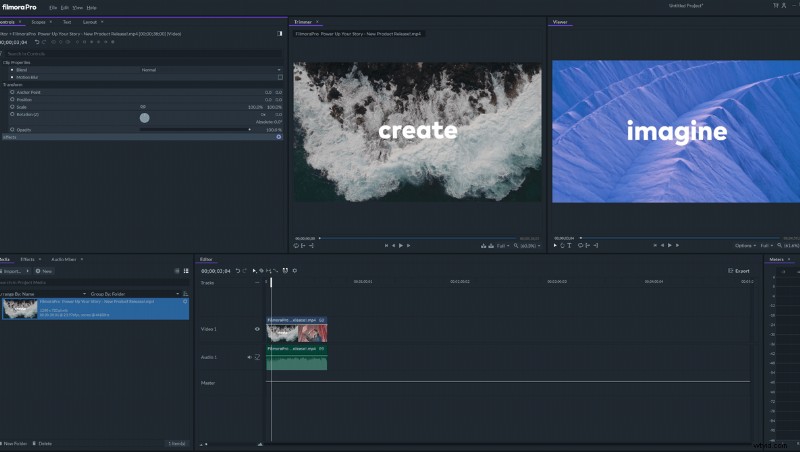Open the View menu
This screenshot has width=800, height=452.
coord(78,8)
